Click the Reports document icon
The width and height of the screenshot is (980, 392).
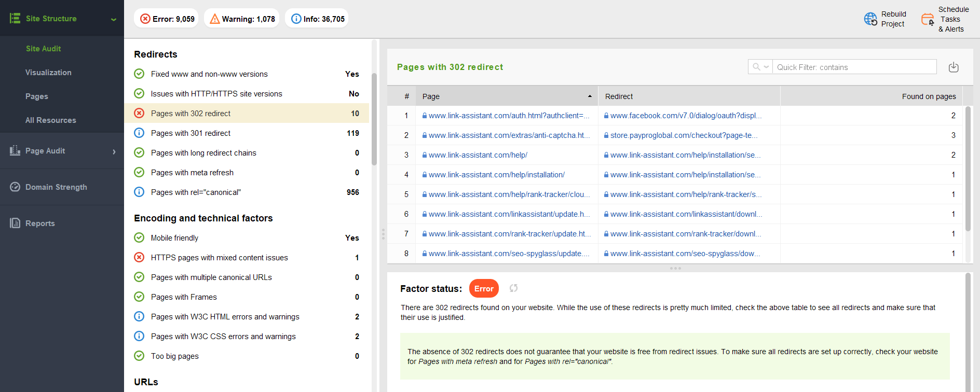15,223
